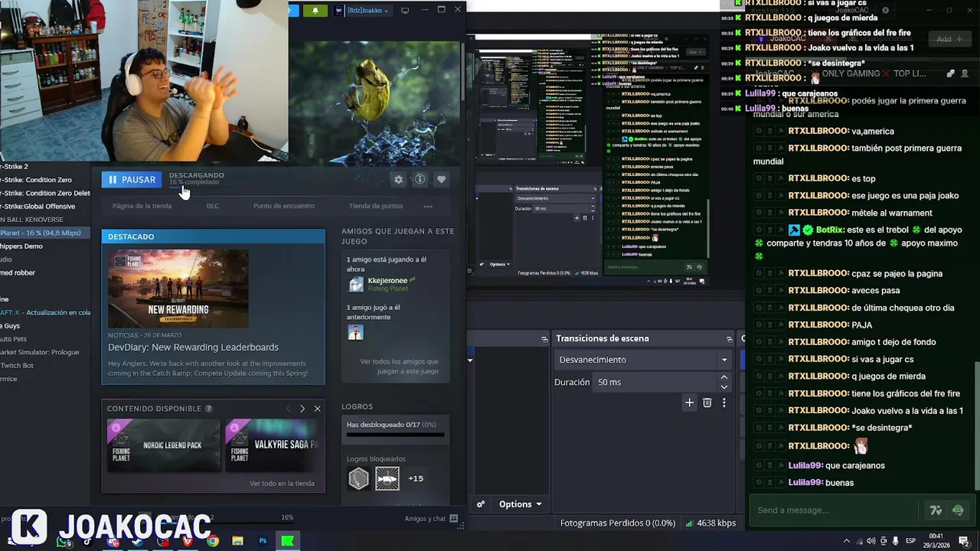Add a new scene transition with the plus icon

[689, 403]
